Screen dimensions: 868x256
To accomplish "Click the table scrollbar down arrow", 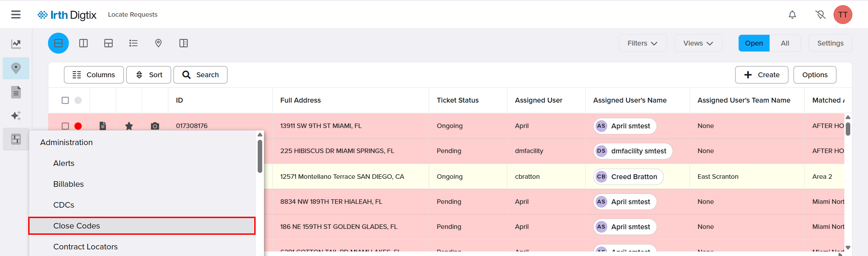I will 848,248.
